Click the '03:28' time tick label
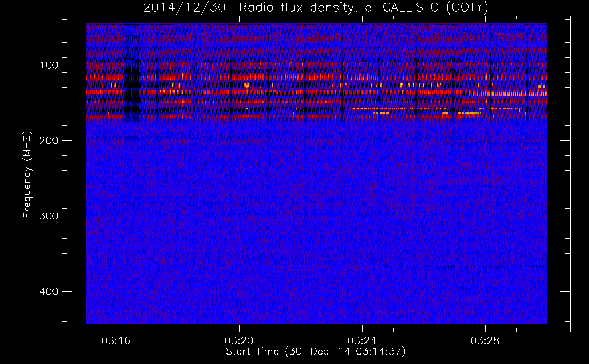The height and width of the screenshot is (364, 589). [485, 341]
